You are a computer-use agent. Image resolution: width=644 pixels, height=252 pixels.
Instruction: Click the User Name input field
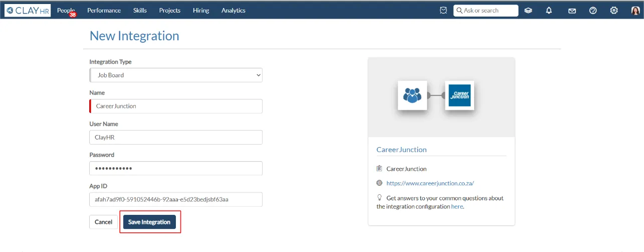[x=176, y=138]
